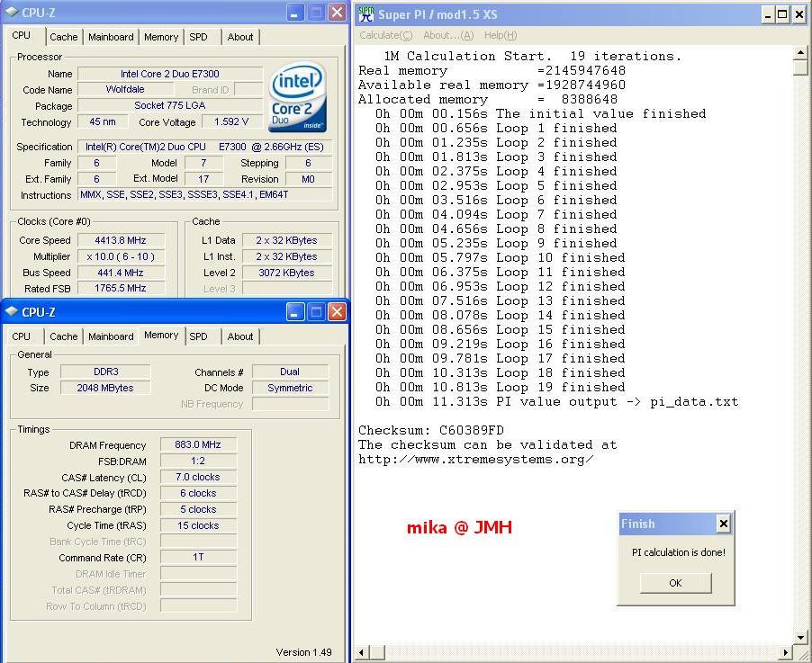Click the Core Voltage value '1.592 V'
This screenshot has height=663, width=812.
[x=231, y=121]
